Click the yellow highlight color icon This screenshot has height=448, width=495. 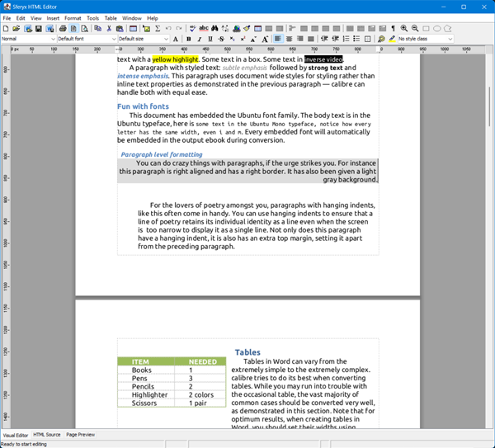click(x=392, y=39)
